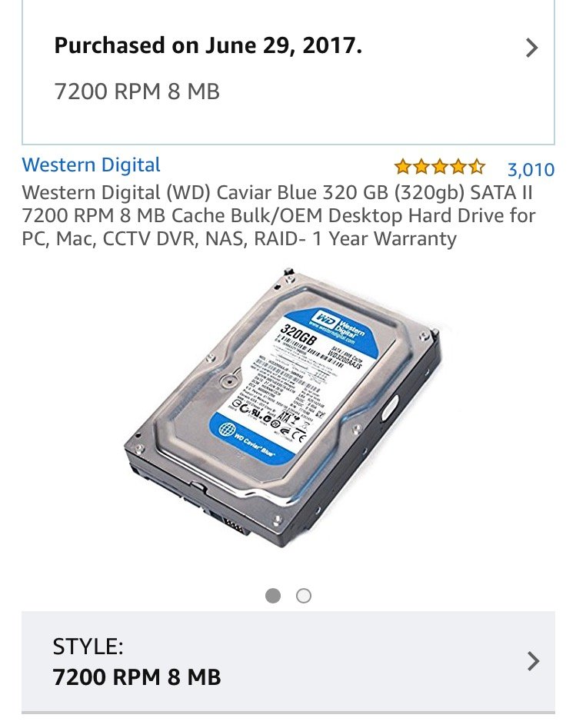Click the star rating icons
This screenshot has width=576, height=728.
pos(439,167)
